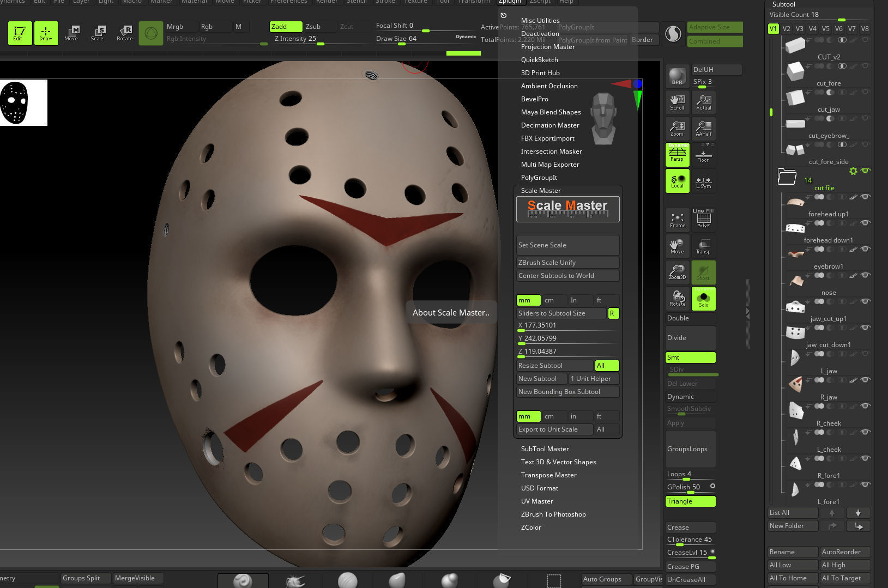Toggle Solo mode button

coord(703,298)
